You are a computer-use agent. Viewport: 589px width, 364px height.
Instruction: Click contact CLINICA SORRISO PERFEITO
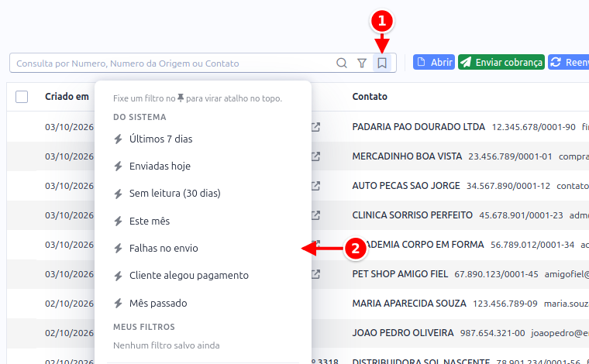click(x=412, y=215)
